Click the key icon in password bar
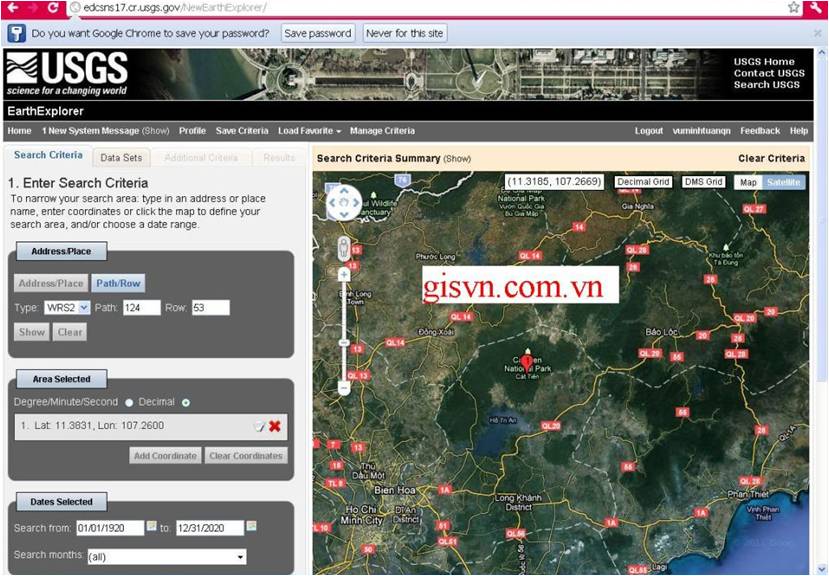 tap(16, 33)
